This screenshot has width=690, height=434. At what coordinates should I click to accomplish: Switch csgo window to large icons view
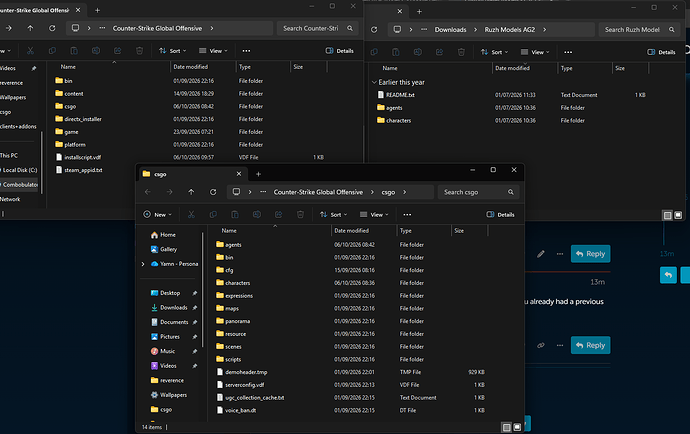(x=518, y=427)
